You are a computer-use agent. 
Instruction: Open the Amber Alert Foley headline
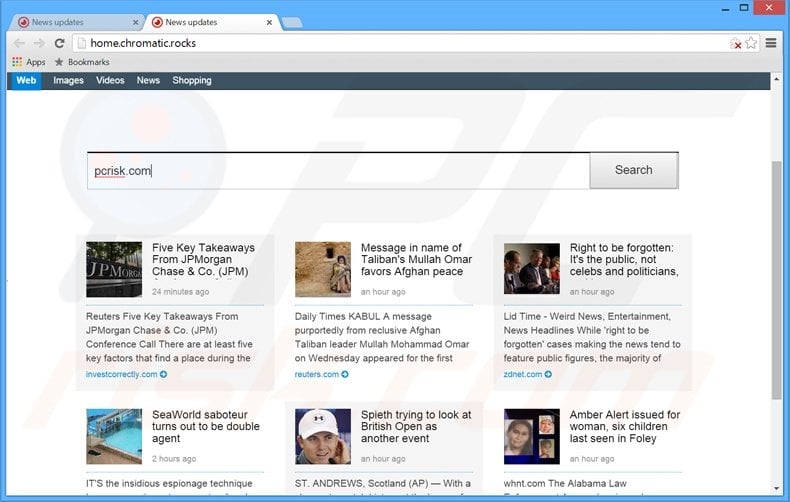click(625, 426)
